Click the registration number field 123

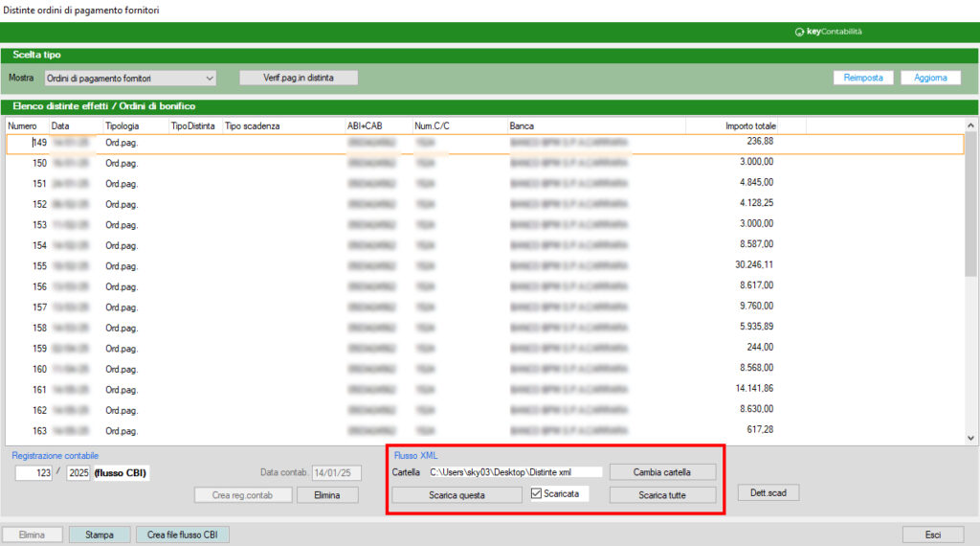click(36, 473)
